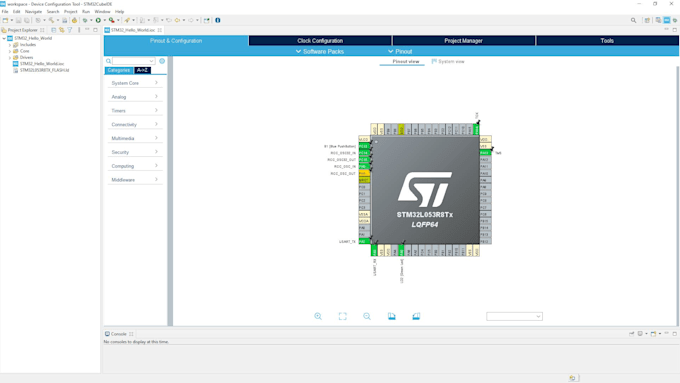The width and height of the screenshot is (680, 383).
Task: Click the Console open console icon
Action: 653,334
